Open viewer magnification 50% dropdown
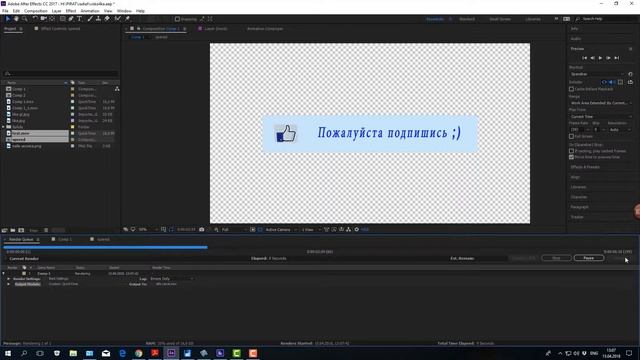 [x=148, y=230]
